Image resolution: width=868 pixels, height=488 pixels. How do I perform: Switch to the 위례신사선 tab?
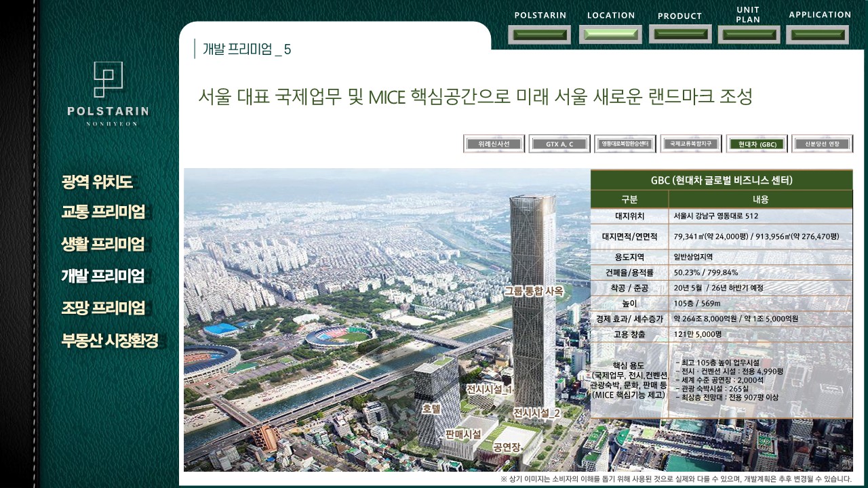[x=494, y=144]
